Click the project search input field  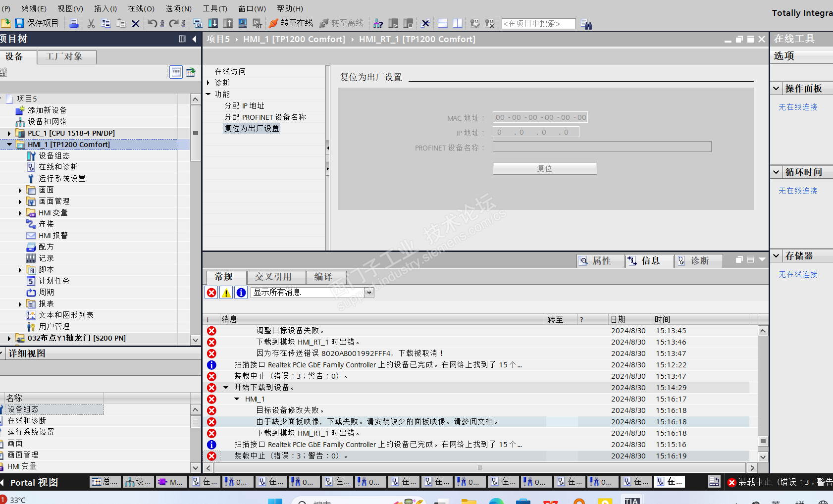point(538,24)
